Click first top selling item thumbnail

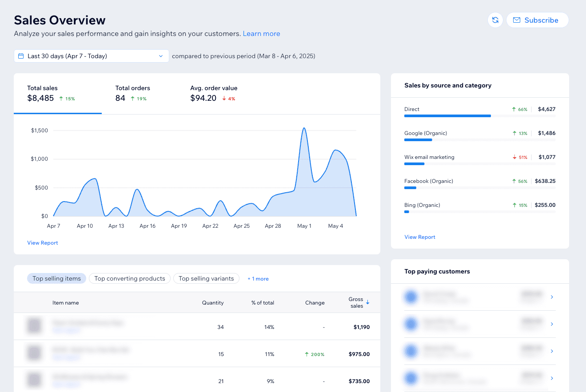[35, 326]
